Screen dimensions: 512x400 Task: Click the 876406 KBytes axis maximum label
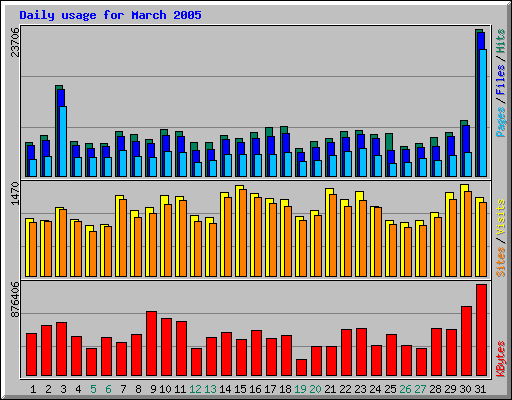tap(16, 300)
